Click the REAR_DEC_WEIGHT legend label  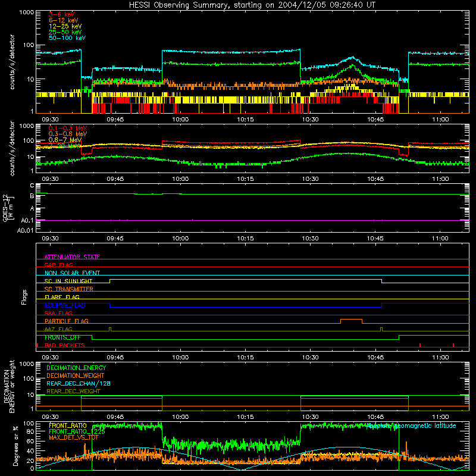click(73, 392)
